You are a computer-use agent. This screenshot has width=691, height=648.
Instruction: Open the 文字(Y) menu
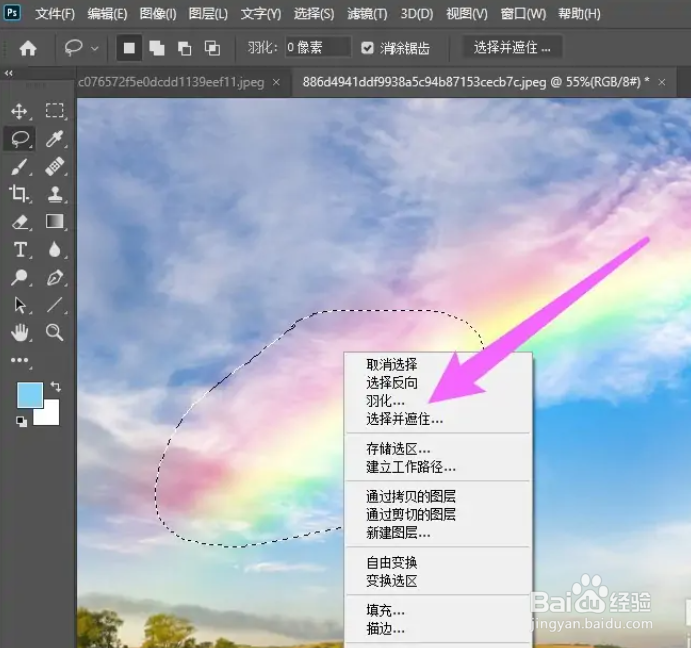pyautogui.click(x=260, y=14)
